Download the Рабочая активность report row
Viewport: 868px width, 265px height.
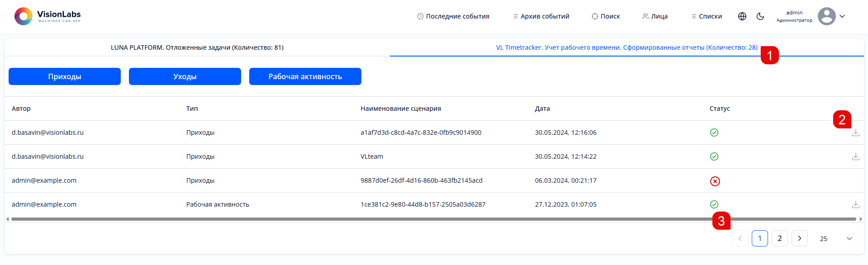point(855,204)
